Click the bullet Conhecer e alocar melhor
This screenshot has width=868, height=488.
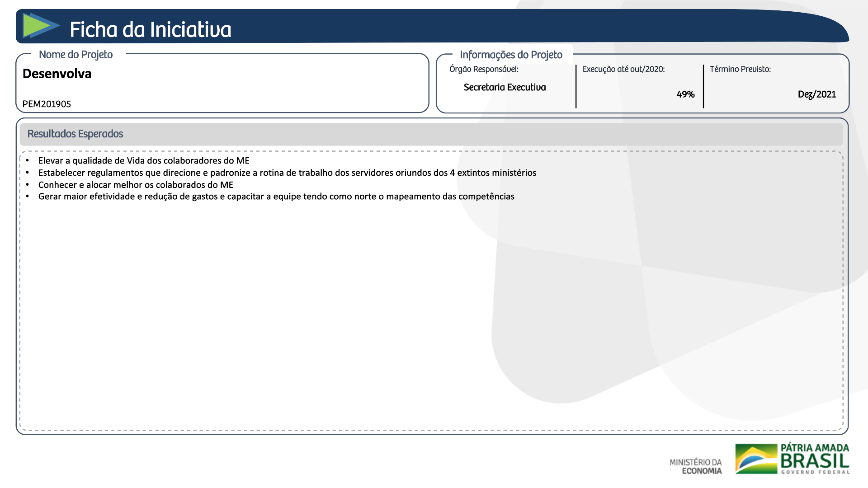[136, 185]
